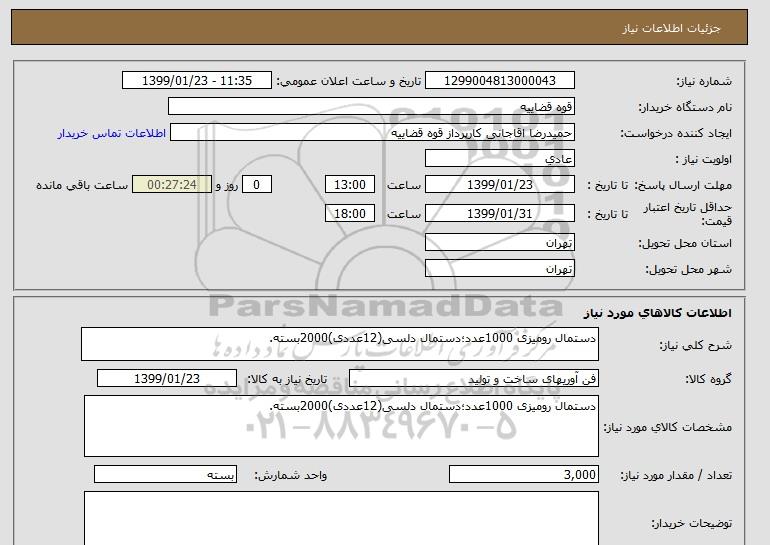Open the اطلاعات تماس خریدار link
The height and width of the screenshot is (545, 770).
(x=111, y=133)
